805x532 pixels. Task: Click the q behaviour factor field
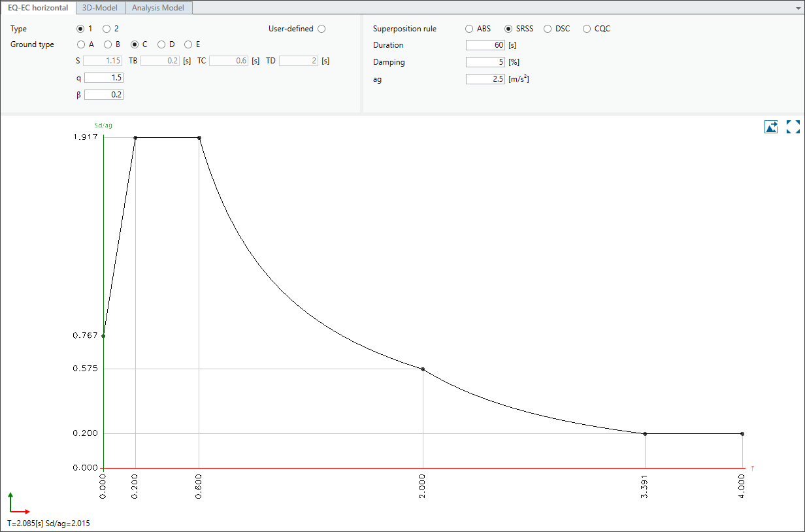[x=103, y=78]
